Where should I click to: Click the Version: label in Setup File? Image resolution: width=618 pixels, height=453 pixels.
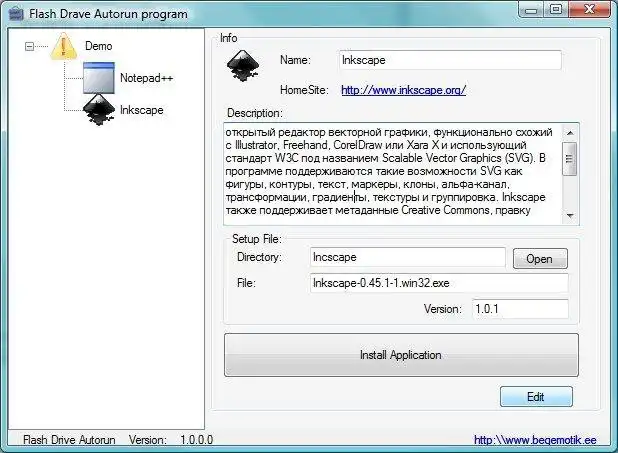(443, 309)
